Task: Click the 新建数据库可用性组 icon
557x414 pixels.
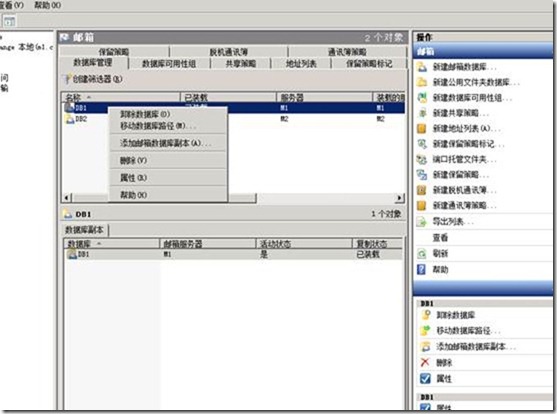Action: (422, 98)
